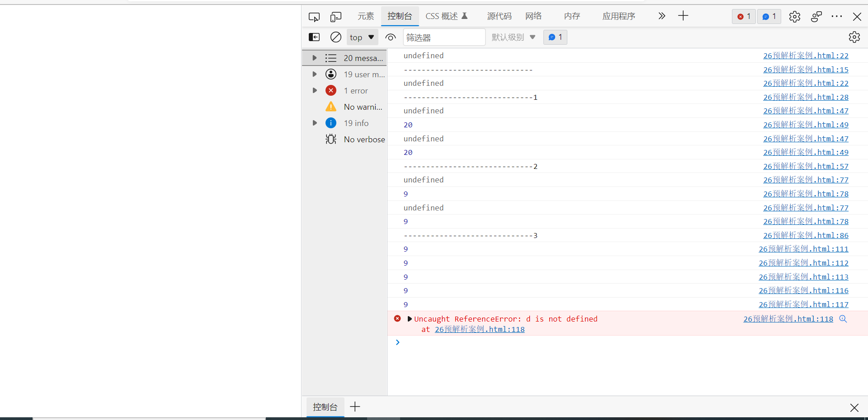The height and width of the screenshot is (420, 868).
Task: Select the bottom drawer 控制台 tab
Action: point(325,407)
